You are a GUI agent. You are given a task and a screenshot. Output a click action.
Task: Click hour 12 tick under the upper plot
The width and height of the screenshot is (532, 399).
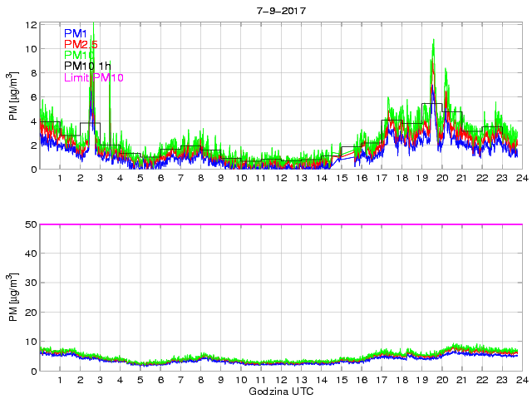(x=280, y=179)
